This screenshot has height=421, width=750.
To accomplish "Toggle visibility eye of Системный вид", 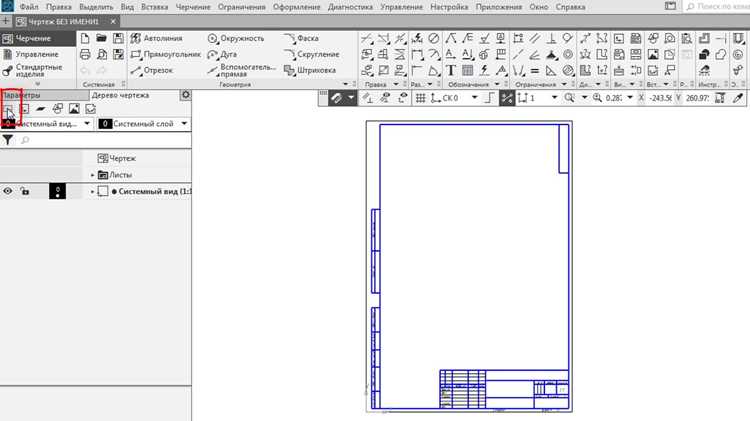I will tap(8, 191).
